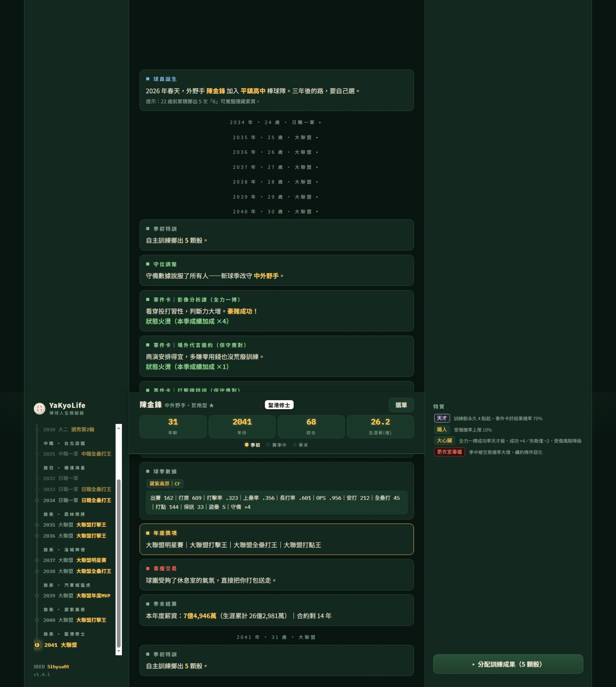The height and width of the screenshot is (687, 616).
Task: Click the 68 綜合 stat card
Action: [311, 426]
